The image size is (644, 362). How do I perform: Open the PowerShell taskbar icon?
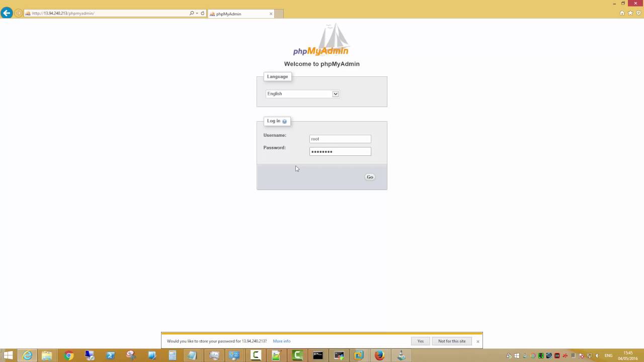pyautogui.click(x=110, y=355)
